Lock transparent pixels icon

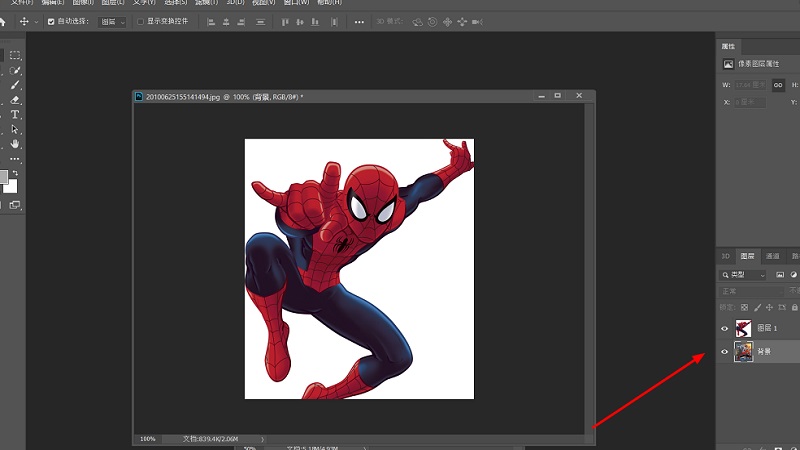(x=744, y=307)
